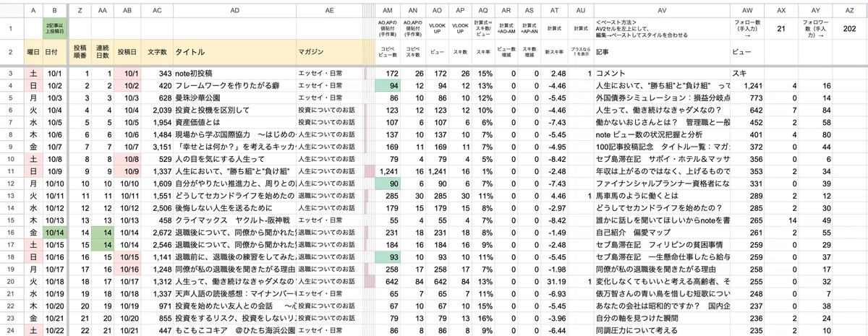Select row number 16
The height and width of the screenshot is (336, 868).
(12, 233)
